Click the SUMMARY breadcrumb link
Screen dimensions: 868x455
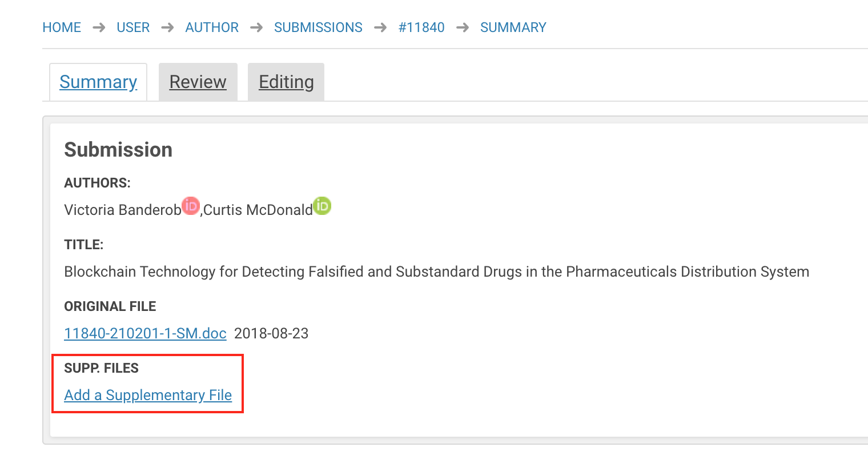513,27
